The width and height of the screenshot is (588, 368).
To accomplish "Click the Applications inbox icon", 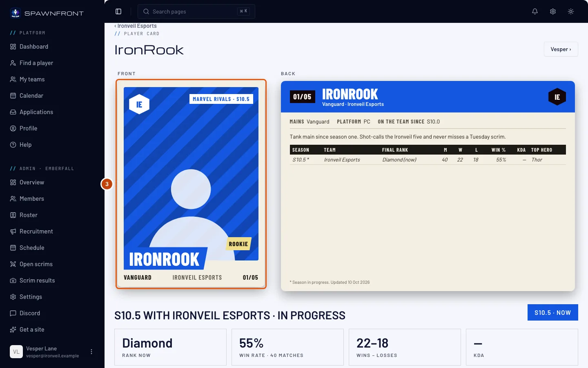I will tap(13, 112).
